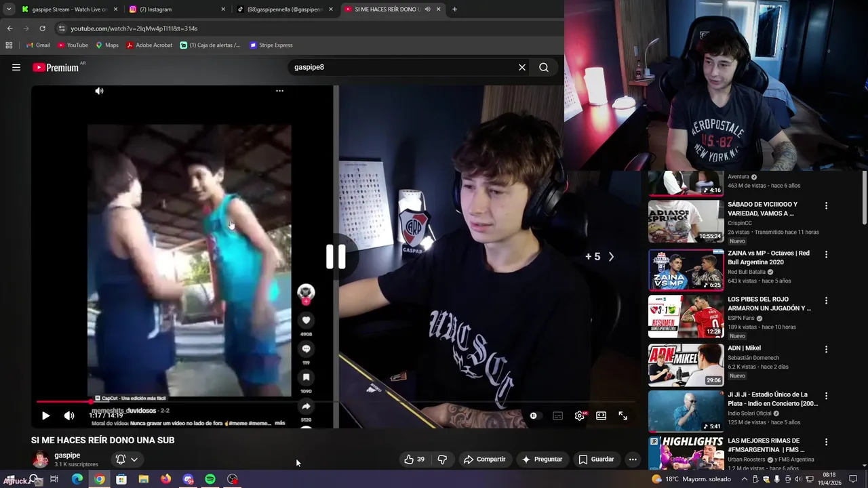868x488 pixels.
Task: Open Ji Ji Ji Estadio Único title
Action: 772,399
